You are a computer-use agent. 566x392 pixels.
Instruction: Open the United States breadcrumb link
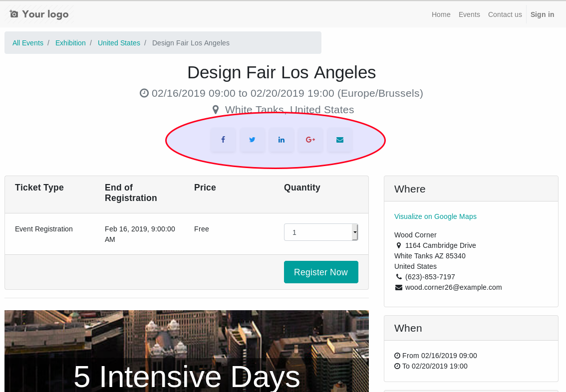click(119, 43)
